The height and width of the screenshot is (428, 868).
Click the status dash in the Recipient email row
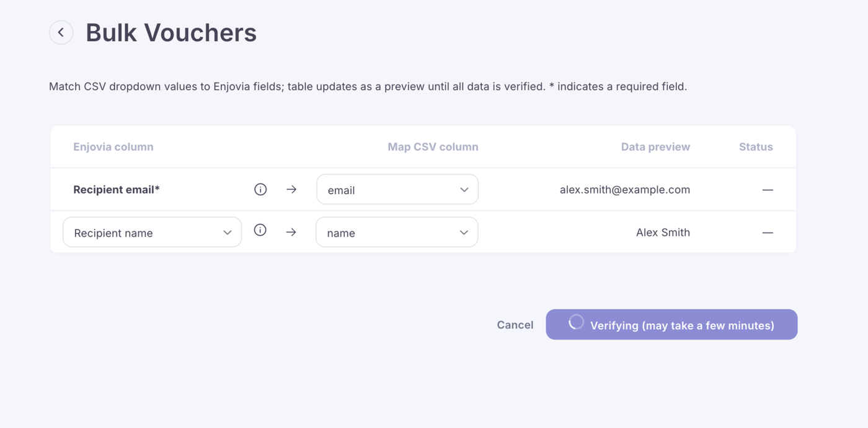coord(768,190)
